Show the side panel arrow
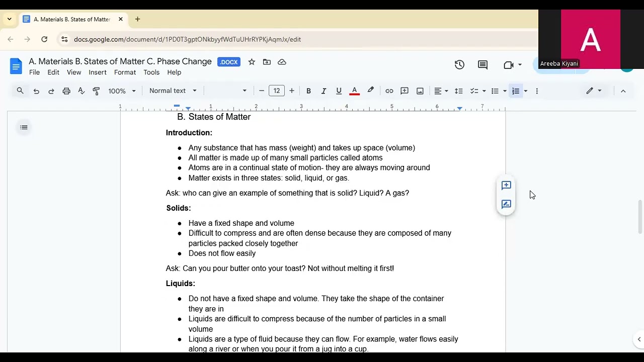644x362 pixels. [639, 339]
